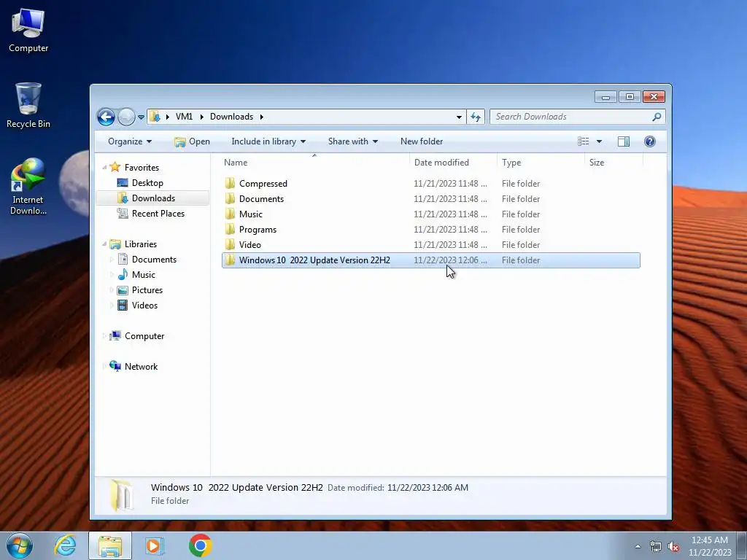The height and width of the screenshot is (560, 747).
Task: Select Computer in the navigation pane
Action: [x=144, y=335]
